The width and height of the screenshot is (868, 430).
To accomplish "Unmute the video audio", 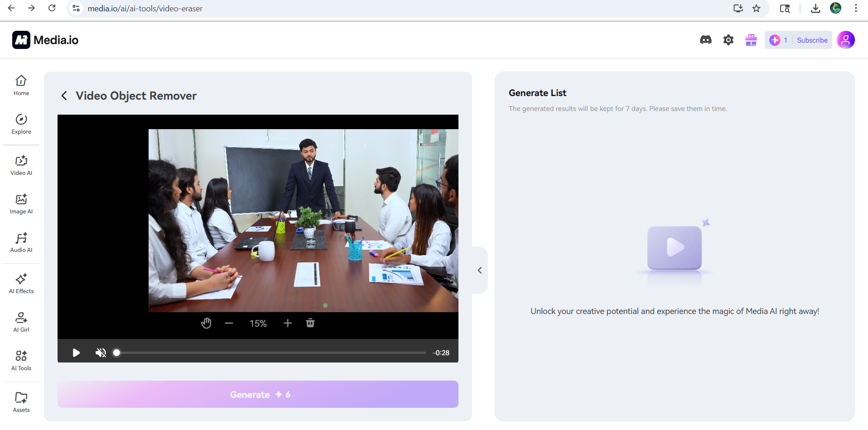I will [x=101, y=353].
